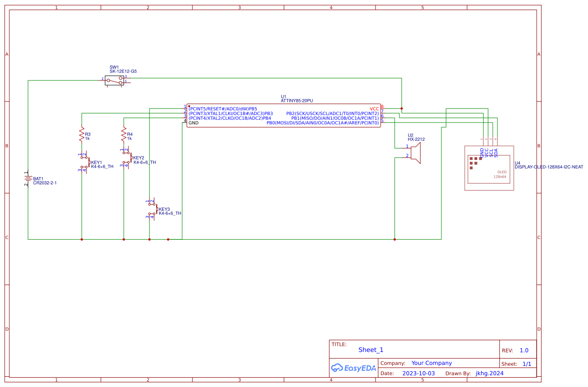Click the HX-2212 speaker symbol
The width and height of the screenshot is (588, 387).
pos(416,152)
